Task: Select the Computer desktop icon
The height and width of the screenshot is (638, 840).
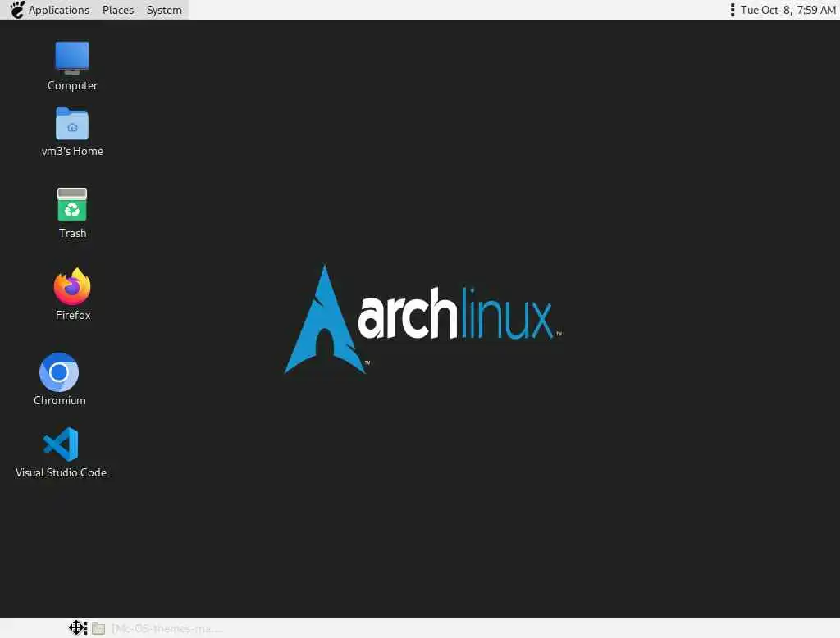Action: 72,58
